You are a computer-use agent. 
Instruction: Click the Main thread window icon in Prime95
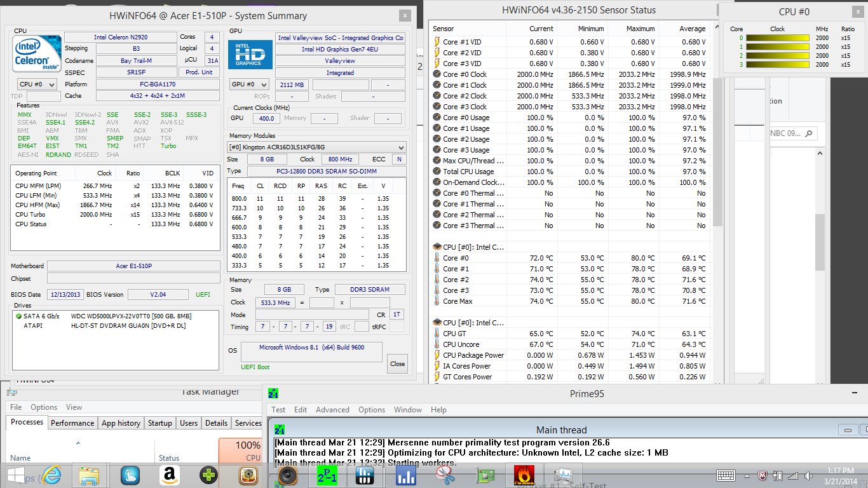tap(280, 430)
